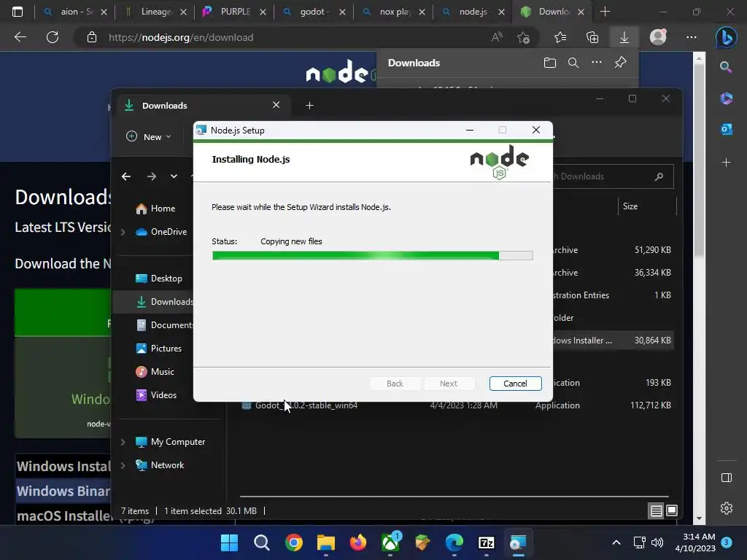Add a new item to Edge sidebar
Screen dimensions: 747x560
(x=726, y=163)
